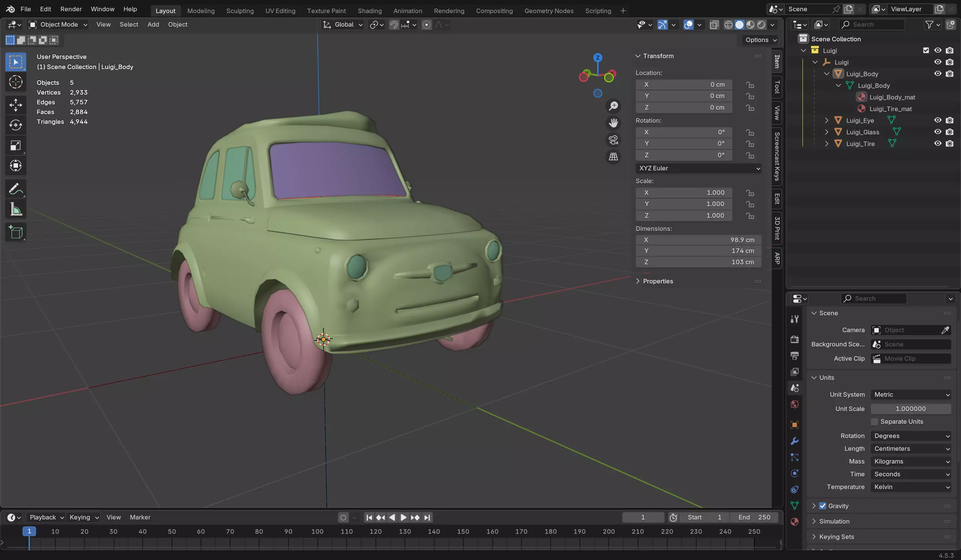
Task: Select the Measure tool
Action: [x=16, y=209]
